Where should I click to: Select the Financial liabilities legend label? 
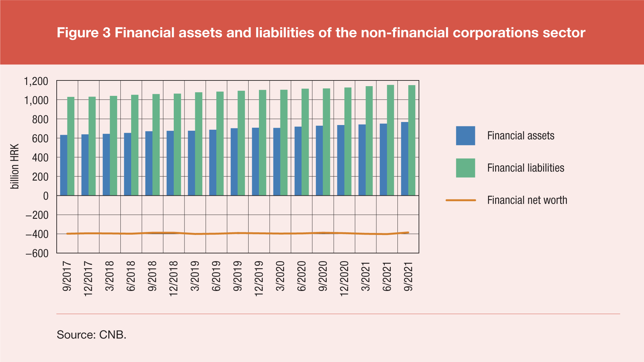click(x=526, y=168)
